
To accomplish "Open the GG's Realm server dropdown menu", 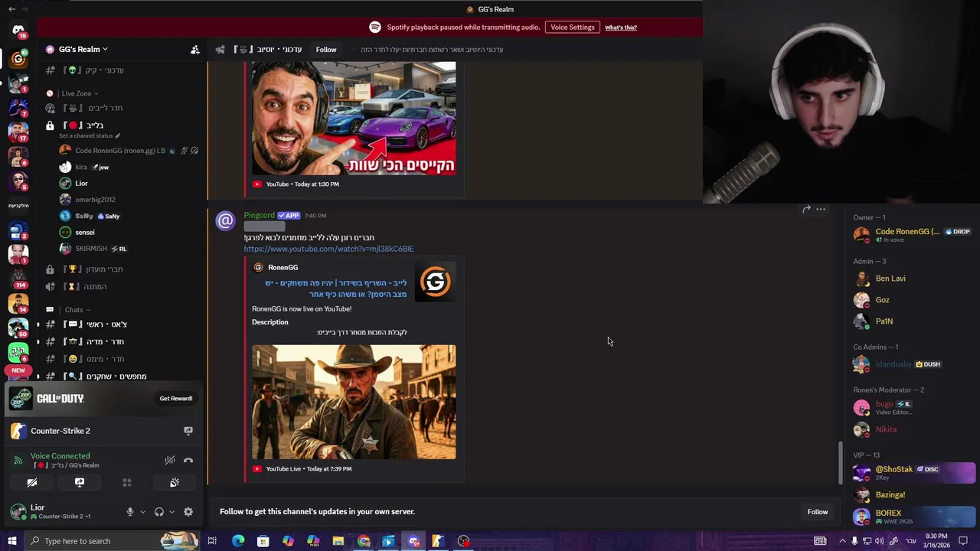I will pos(83,50).
